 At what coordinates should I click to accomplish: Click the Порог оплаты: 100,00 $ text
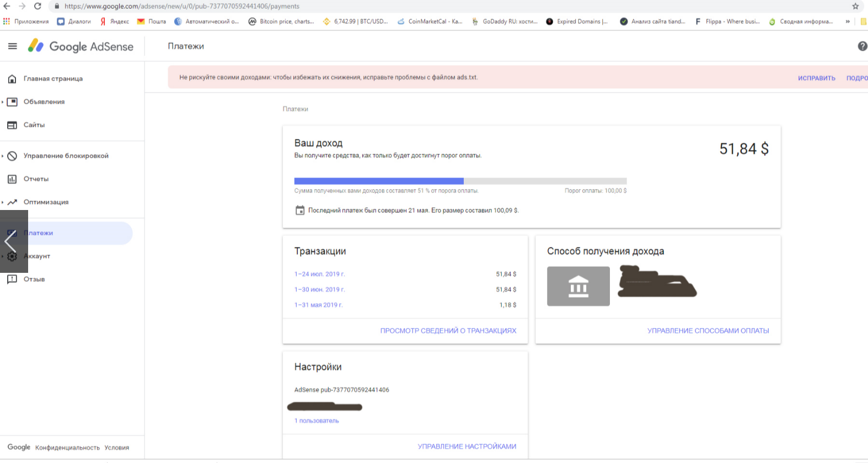pyautogui.click(x=596, y=191)
